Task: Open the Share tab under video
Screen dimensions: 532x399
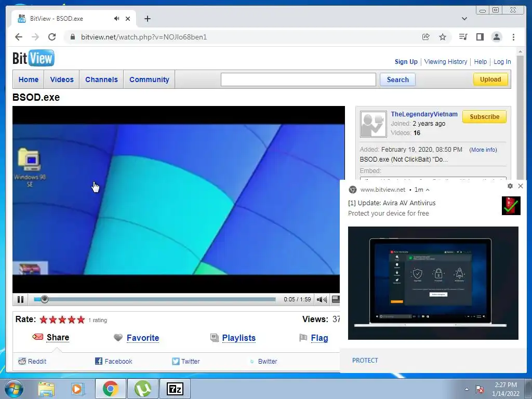Action: click(58, 337)
